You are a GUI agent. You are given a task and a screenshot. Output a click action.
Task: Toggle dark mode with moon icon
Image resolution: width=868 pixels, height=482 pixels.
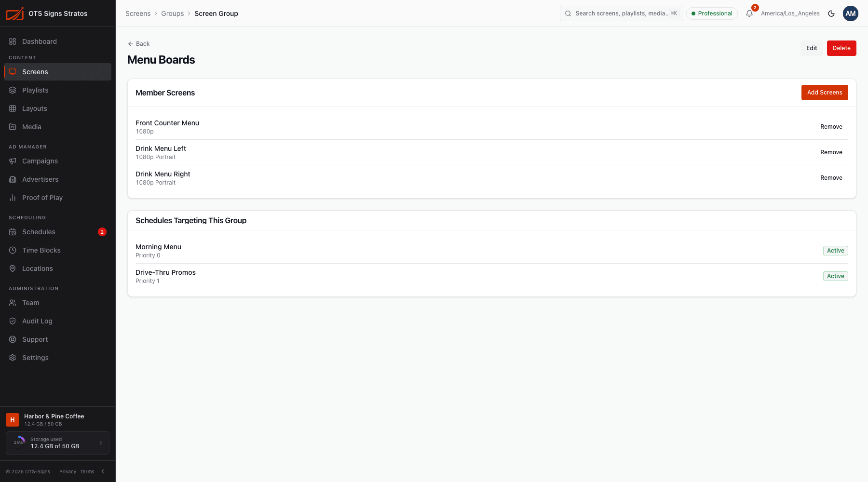(x=831, y=13)
